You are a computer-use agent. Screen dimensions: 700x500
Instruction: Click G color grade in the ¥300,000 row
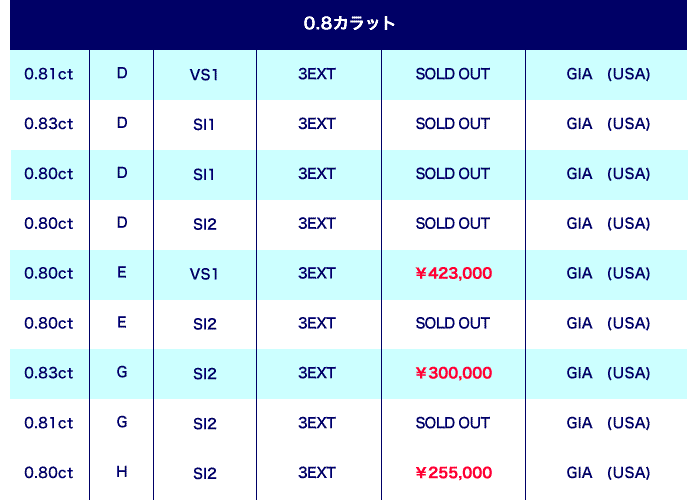pos(122,372)
